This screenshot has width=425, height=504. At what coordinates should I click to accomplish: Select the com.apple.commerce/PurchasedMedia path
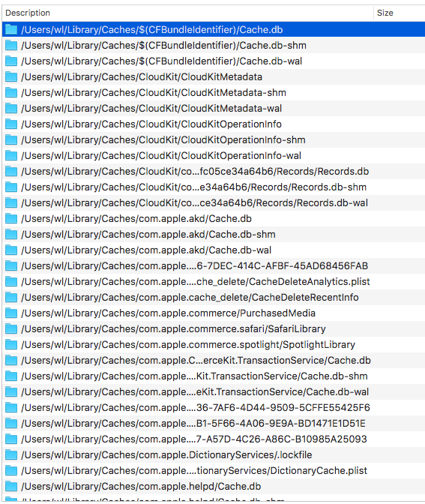coord(169,313)
